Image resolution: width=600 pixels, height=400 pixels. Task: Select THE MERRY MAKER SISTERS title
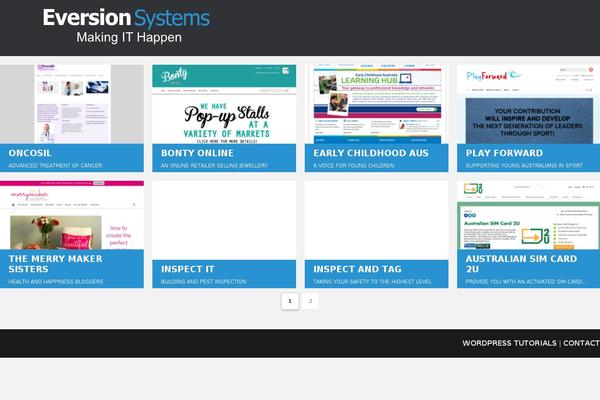click(55, 264)
